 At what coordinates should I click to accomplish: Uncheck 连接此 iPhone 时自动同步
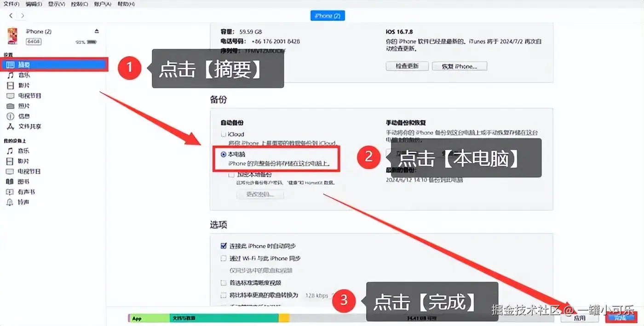[224, 246]
